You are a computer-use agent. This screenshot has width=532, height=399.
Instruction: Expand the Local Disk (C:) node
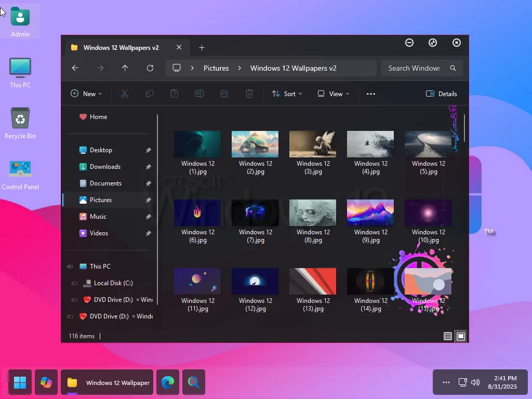click(x=74, y=283)
